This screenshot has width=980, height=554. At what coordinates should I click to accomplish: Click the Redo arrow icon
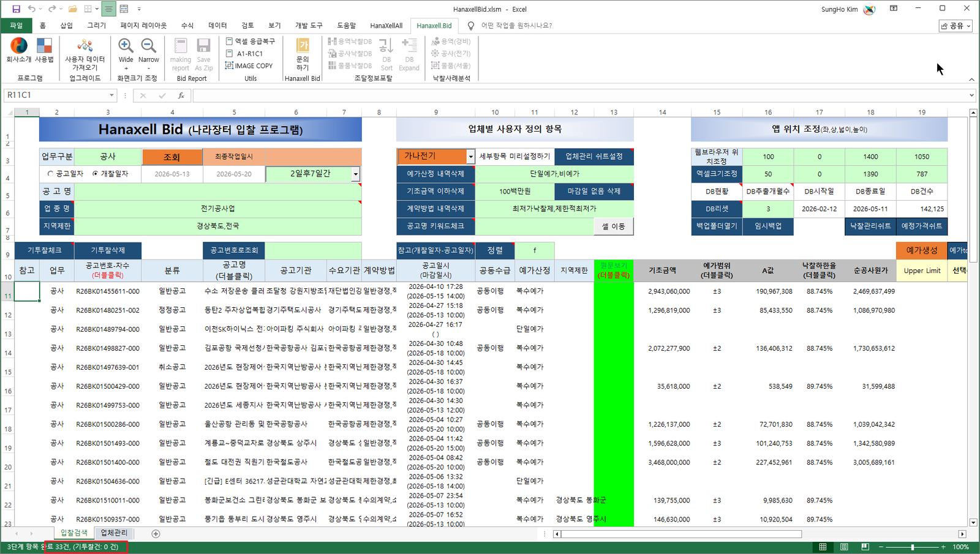(52, 9)
